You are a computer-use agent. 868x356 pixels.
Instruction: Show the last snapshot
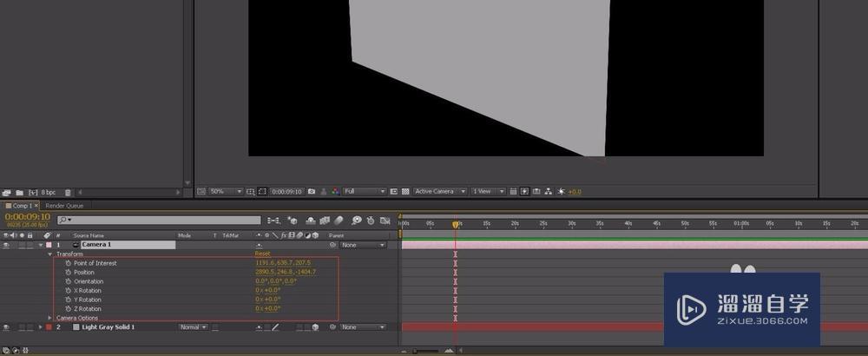click(x=324, y=192)
